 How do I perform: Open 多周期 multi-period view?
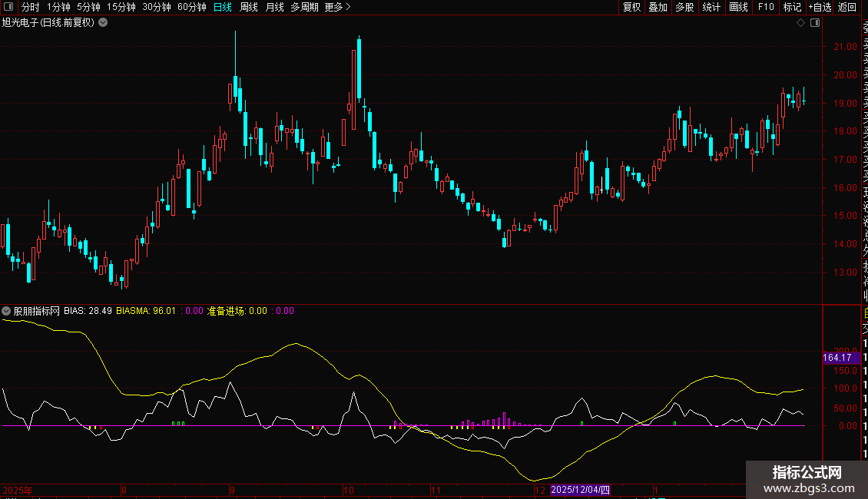coord(304,7)
